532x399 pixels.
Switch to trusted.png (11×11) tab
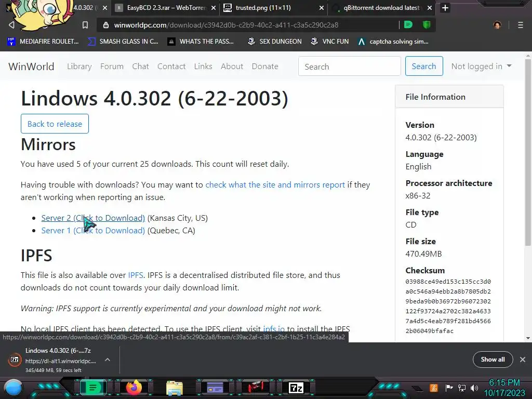273,8
